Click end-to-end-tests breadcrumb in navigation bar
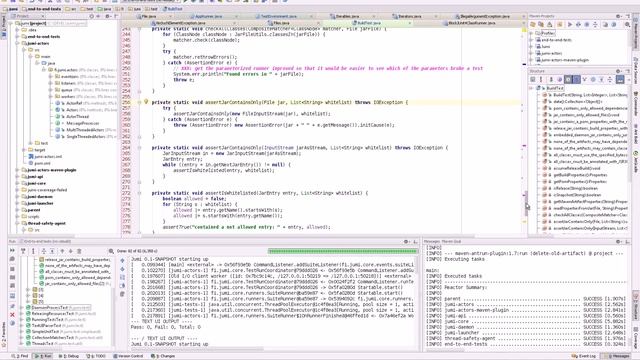The height and width of the screenshot is (360, 640). [x=41, y=9]
